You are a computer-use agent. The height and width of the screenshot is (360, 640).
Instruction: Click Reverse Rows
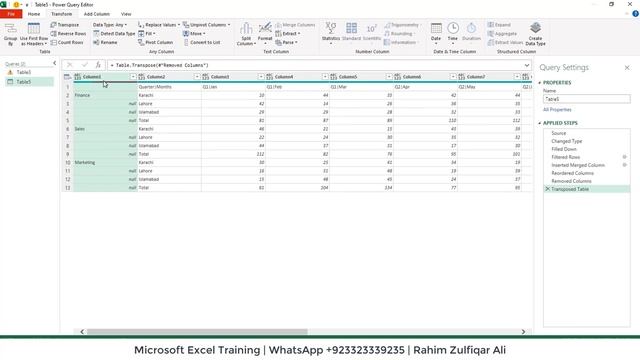point(68,33)
